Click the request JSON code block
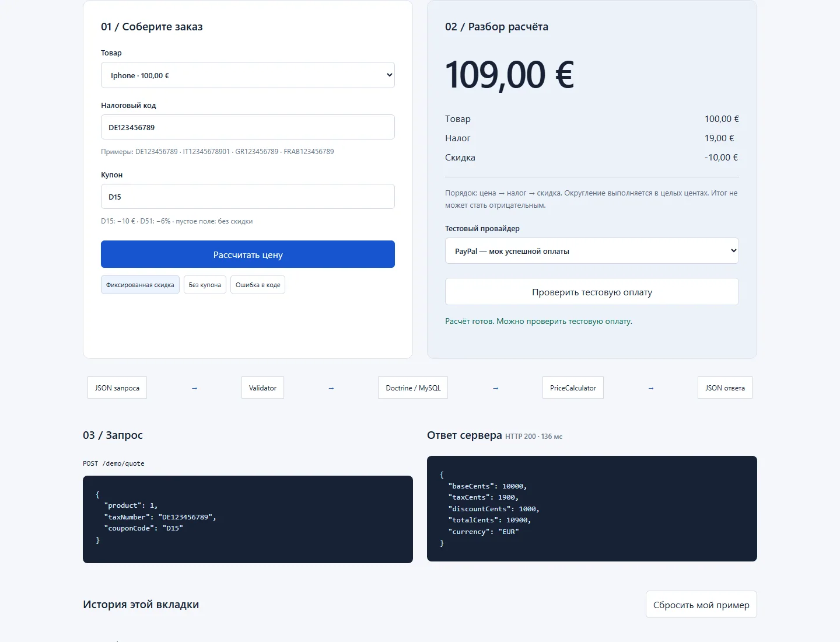 [x=248, y=519]
